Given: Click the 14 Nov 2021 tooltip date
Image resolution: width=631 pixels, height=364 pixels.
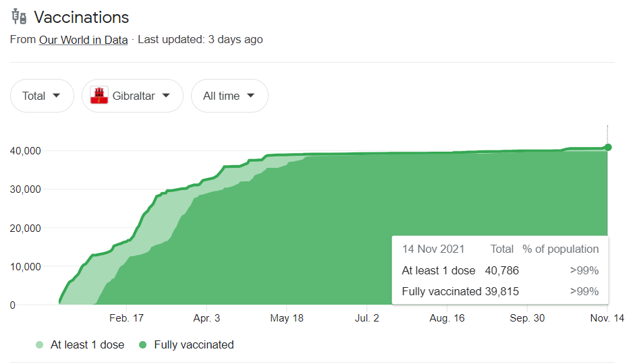Looking at the screenshot, I should [x=433, y=249].
